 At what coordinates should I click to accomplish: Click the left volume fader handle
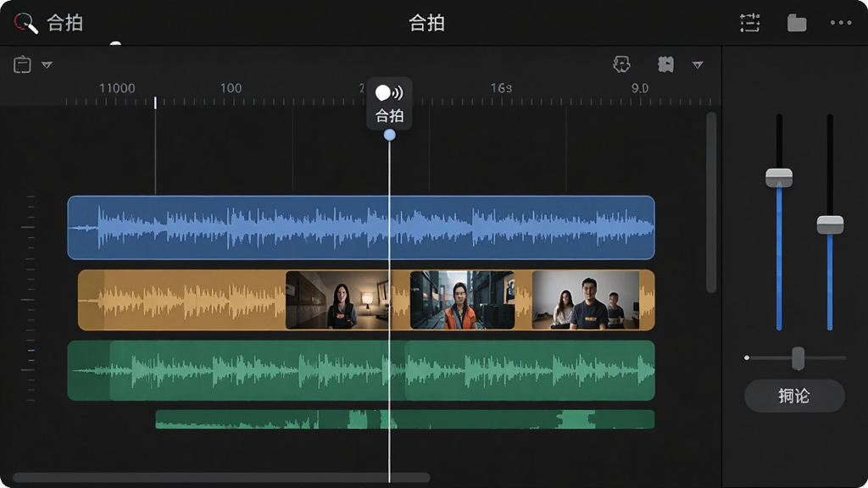coord(779,178)
